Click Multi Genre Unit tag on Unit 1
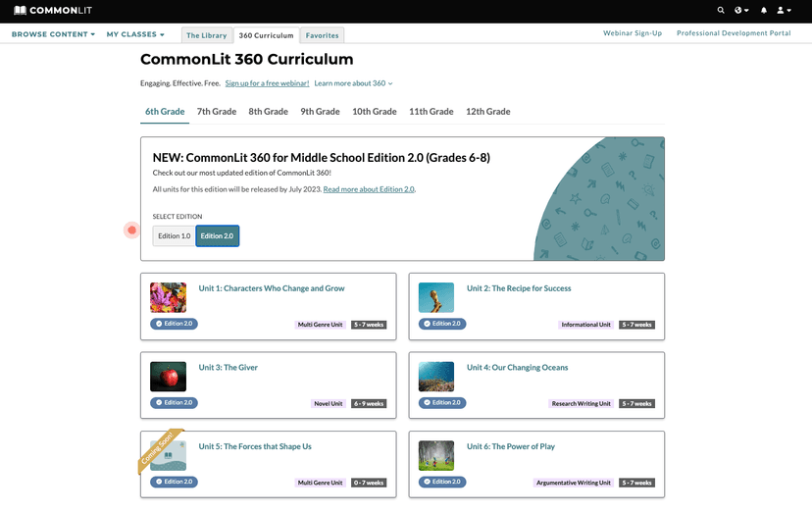The image size is (812, 513). tap(320, 325)
